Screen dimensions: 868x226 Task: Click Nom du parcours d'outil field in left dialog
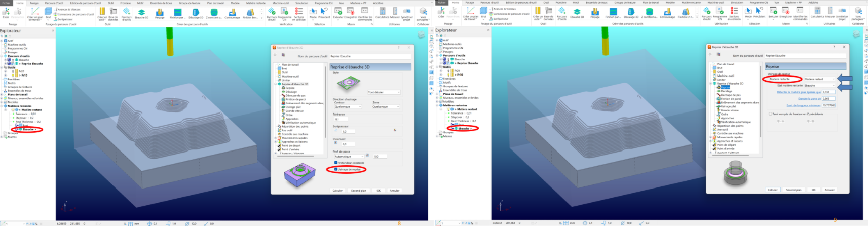[370, 56]
